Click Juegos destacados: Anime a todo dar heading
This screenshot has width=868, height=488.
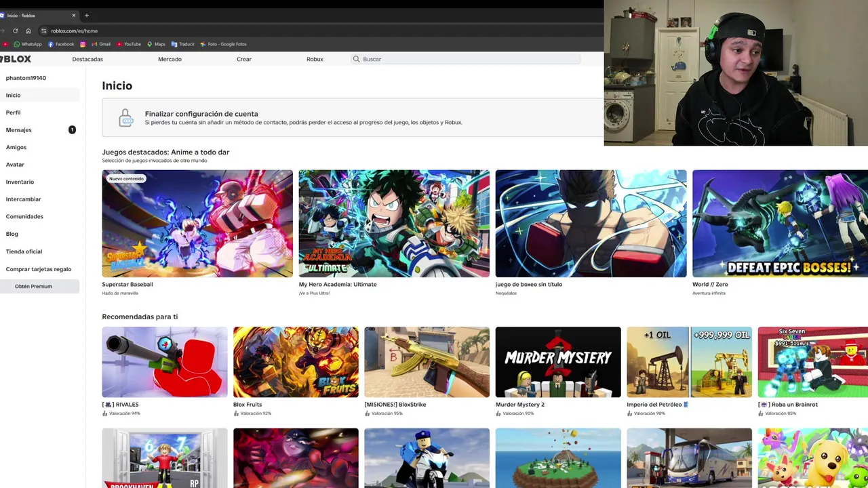(165, 152)
